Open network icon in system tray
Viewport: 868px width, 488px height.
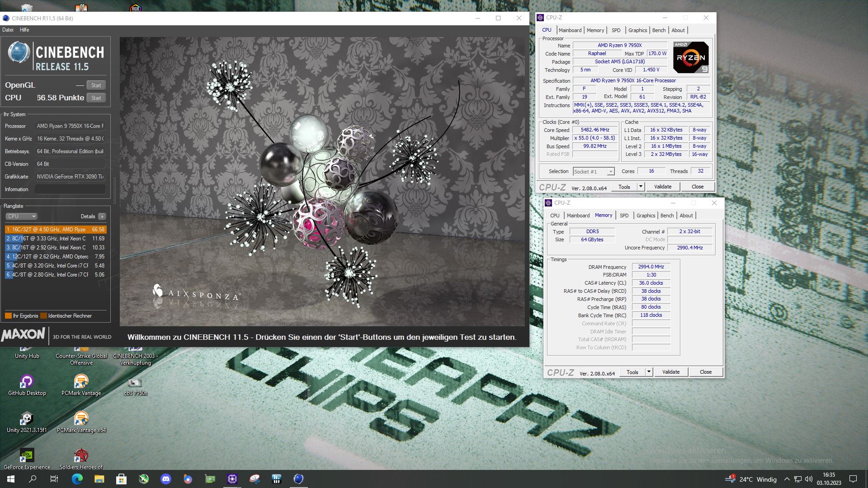798,479
